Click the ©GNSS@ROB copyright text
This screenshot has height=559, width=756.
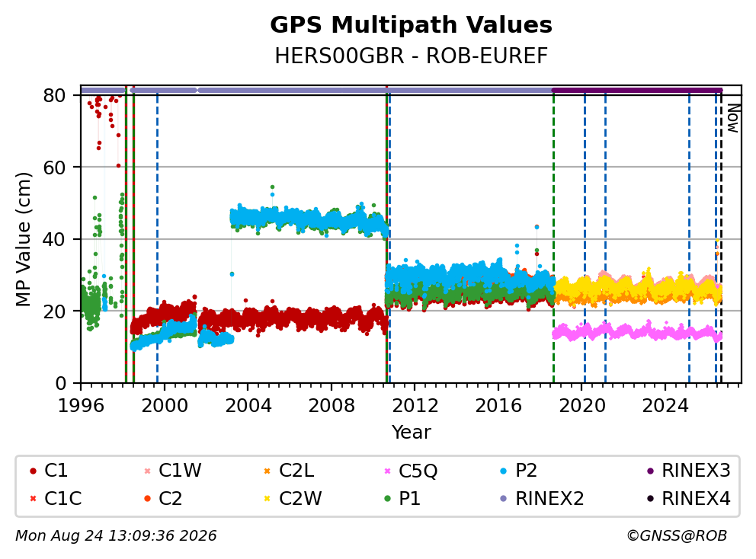point(677,535)
